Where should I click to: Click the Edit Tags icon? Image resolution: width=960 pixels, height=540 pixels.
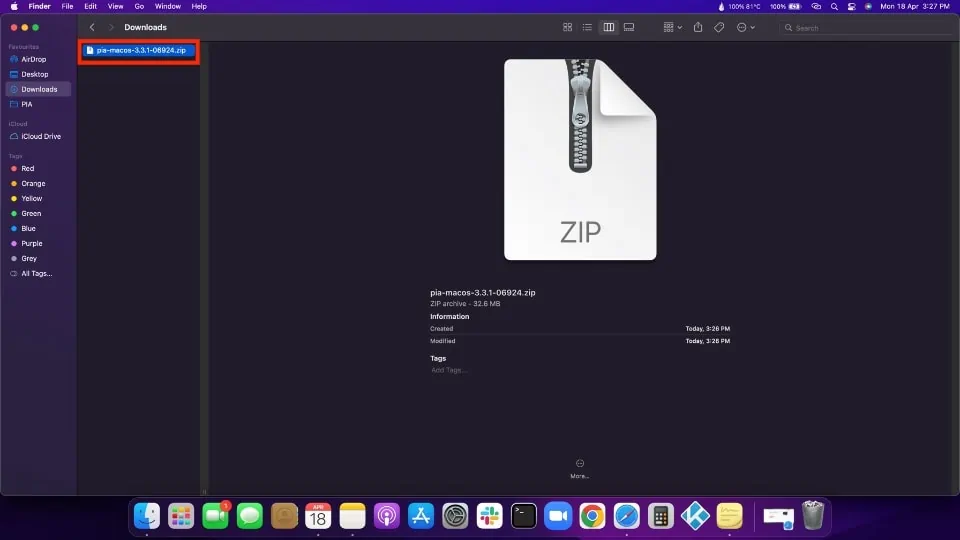click(x=719, y=28)
